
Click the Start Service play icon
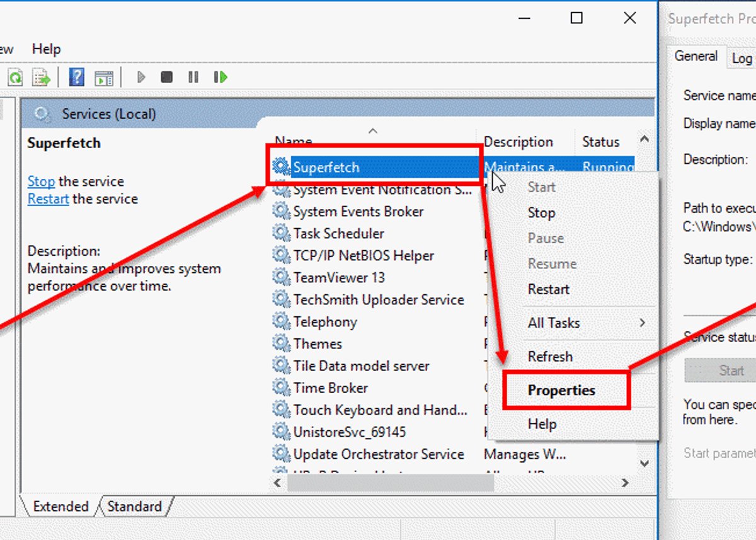(x=141, y=77)
